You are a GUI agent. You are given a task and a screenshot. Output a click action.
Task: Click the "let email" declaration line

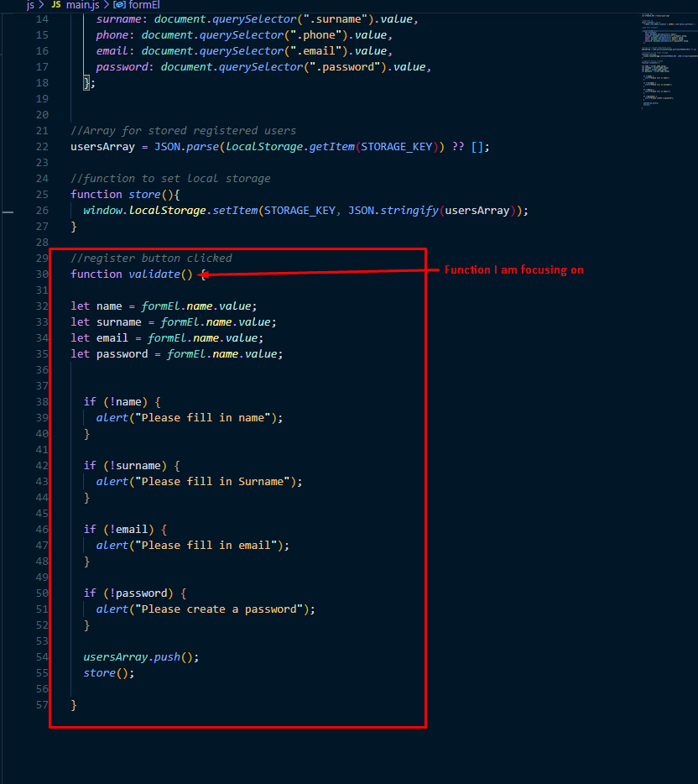[167, 338]
